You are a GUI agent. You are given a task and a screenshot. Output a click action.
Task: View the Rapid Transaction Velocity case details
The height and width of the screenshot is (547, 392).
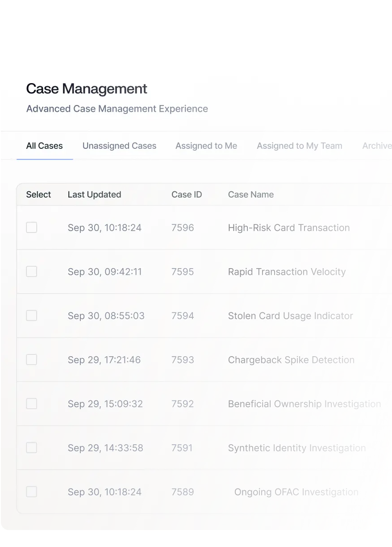tap(287, 271)
